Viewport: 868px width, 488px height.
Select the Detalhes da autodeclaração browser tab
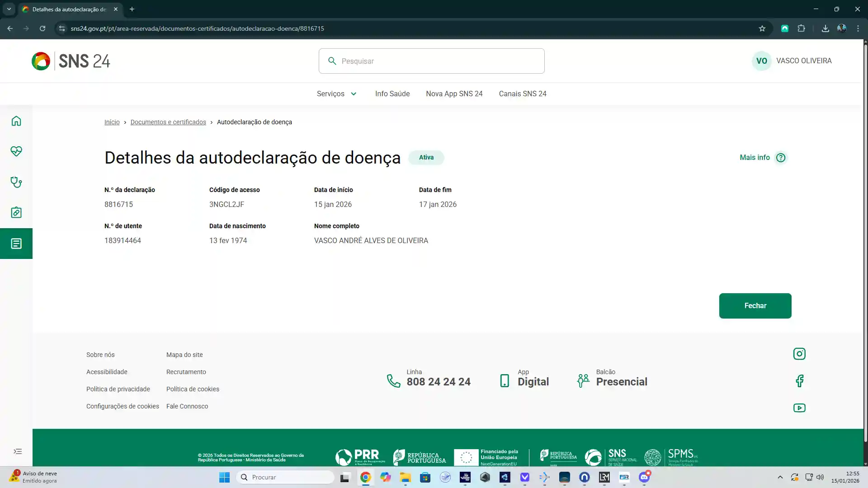70,9
